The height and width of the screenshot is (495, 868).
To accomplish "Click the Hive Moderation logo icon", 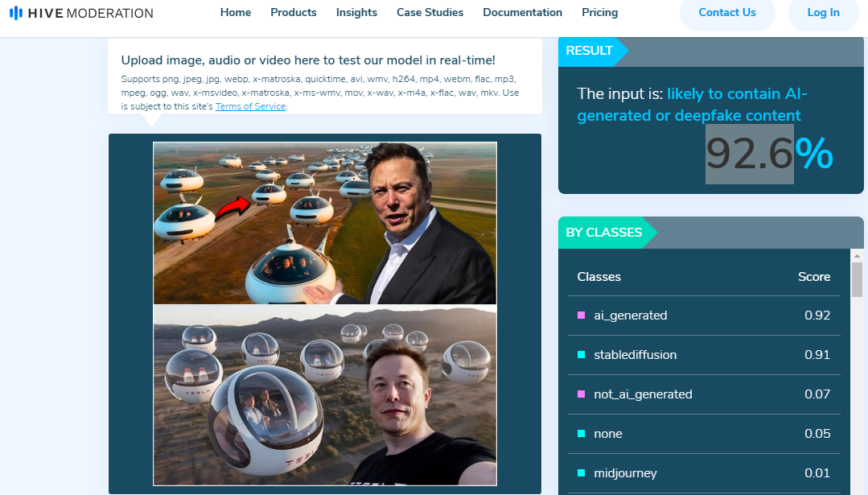I will click(16, 13).
